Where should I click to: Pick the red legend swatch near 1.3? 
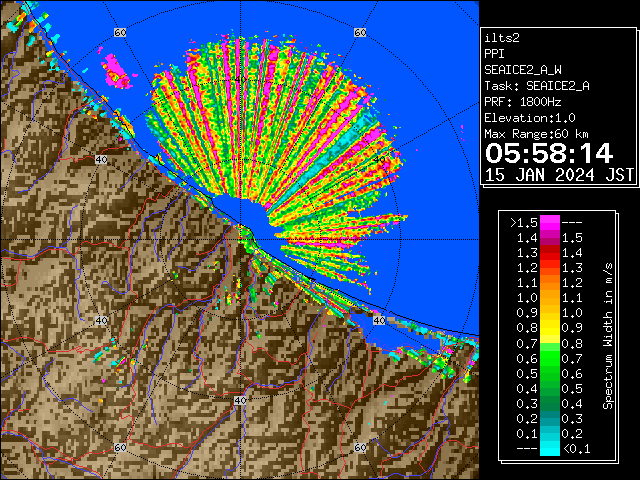coord(550,253)
